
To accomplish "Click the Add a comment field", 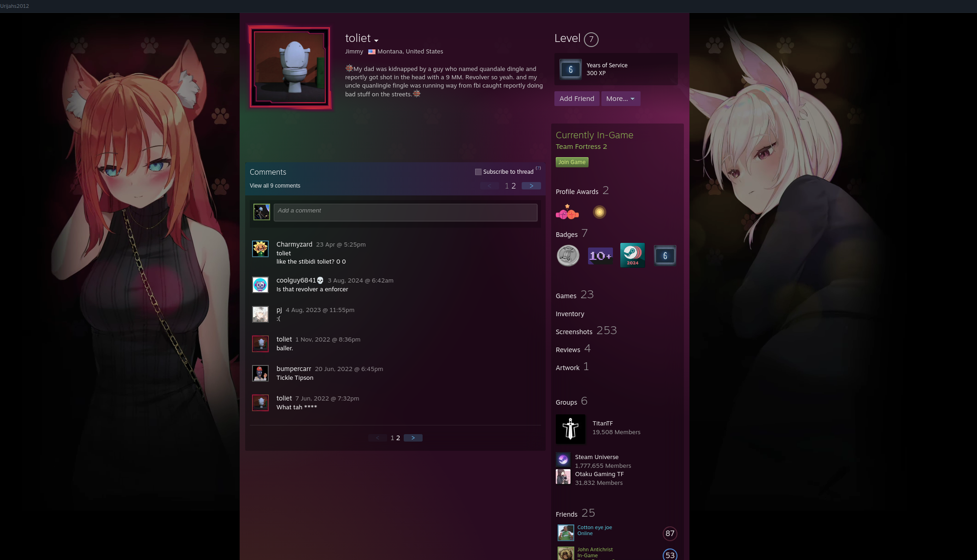I will coord(406,212).
